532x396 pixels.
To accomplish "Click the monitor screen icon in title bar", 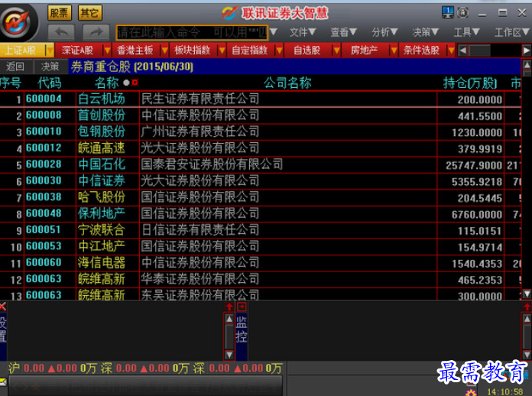I will (448, 12).
